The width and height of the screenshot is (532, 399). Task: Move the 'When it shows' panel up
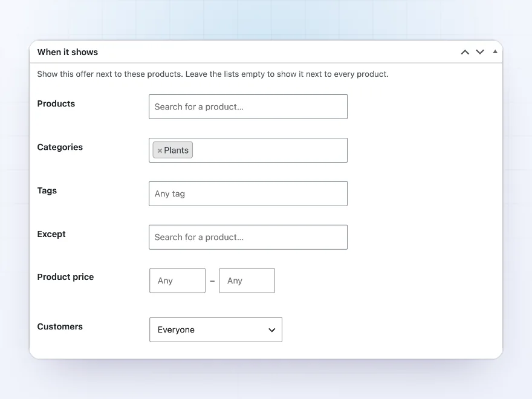pos(465,52)
